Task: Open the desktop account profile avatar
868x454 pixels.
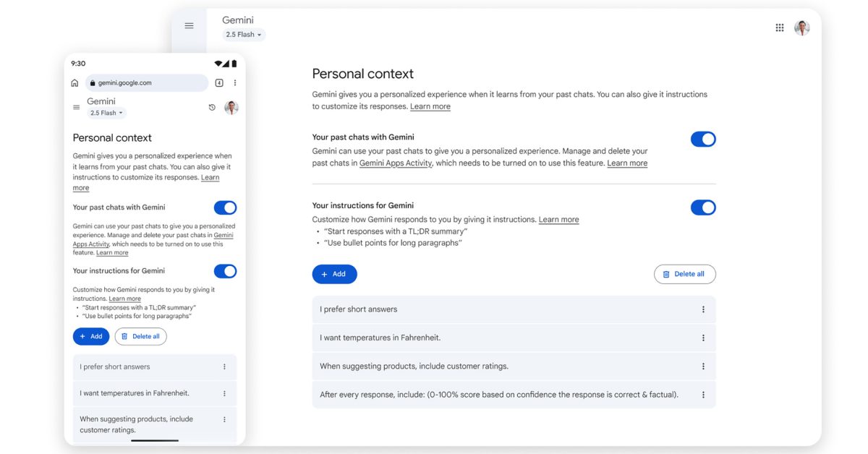Action: pyautogui.click(x=801, y=27)
